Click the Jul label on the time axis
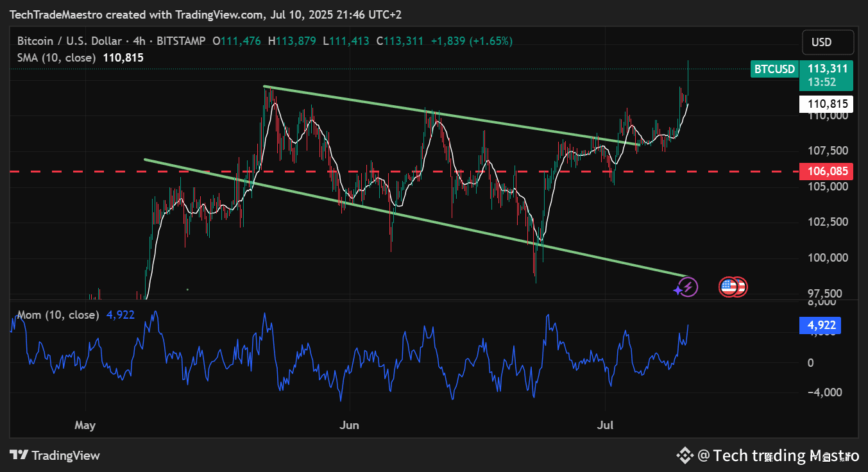This screenshot has height=472, width=868. (x=605, y=425)
